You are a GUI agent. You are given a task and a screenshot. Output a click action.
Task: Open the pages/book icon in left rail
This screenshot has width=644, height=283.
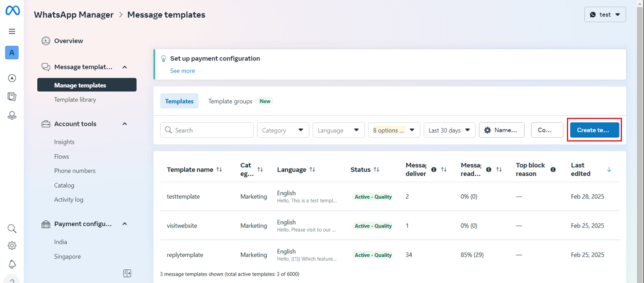pyautogui.click(x=12, y=97)
